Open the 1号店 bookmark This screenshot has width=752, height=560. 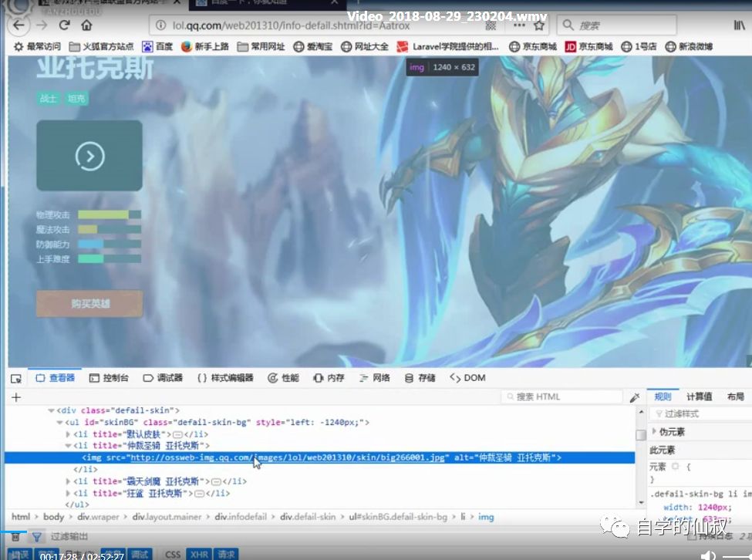(x=639, y=46)
